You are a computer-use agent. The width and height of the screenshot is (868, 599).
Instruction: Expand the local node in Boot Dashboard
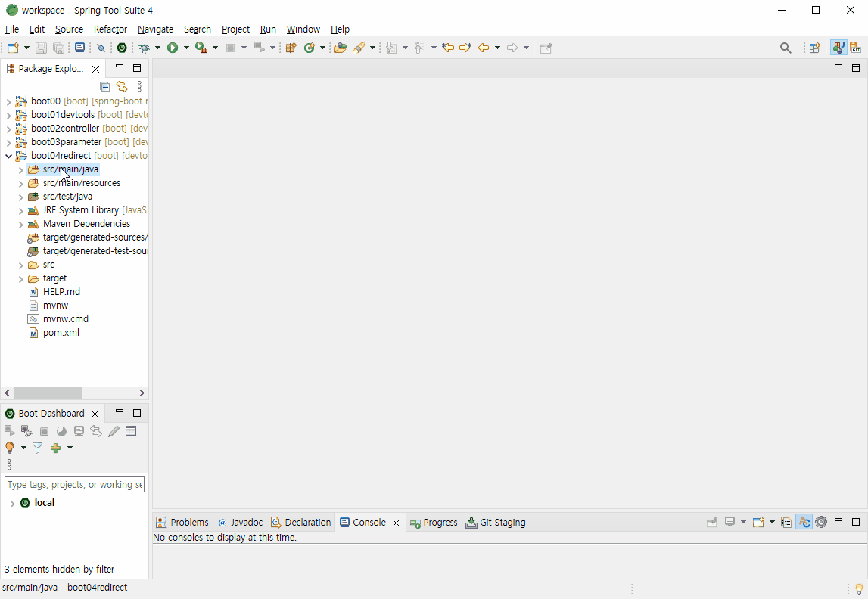[12, 503]
